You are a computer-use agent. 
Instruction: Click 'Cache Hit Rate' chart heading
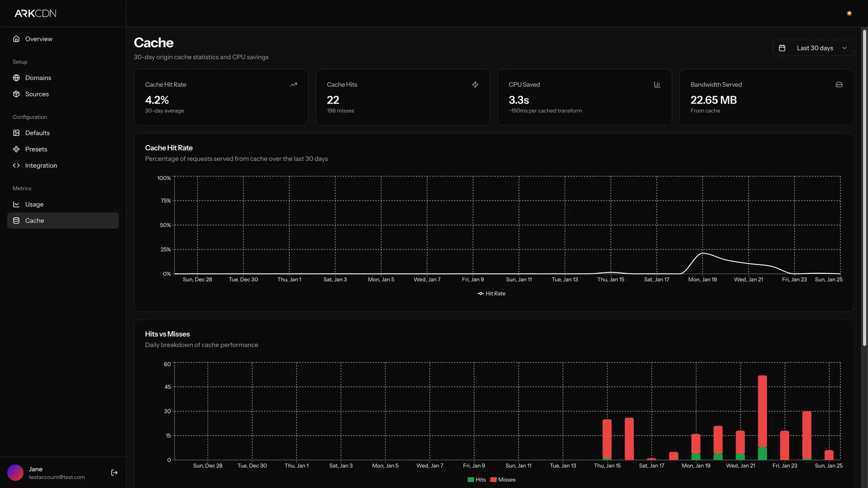click(169, 148)
